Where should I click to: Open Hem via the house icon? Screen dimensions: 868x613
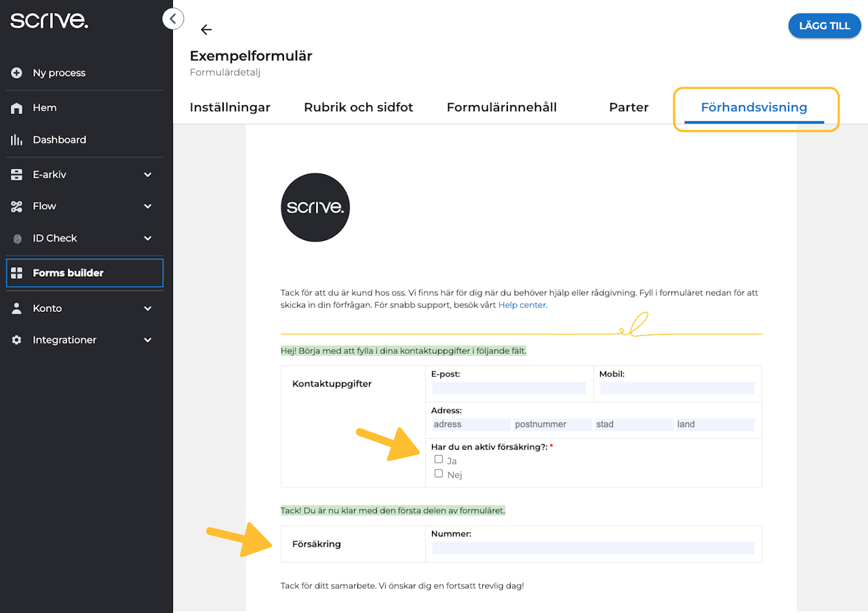click(17, 108)
